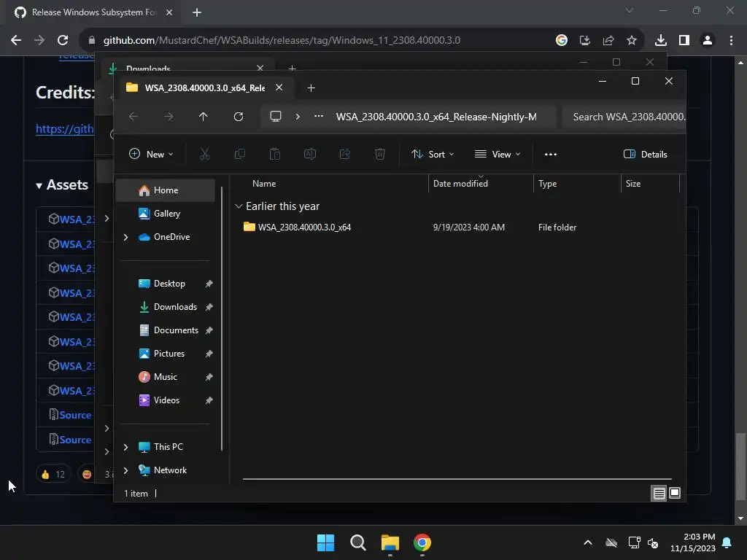The image size is (747, 560).
Task: Select Home in the navigation pane
Action: 166,190
